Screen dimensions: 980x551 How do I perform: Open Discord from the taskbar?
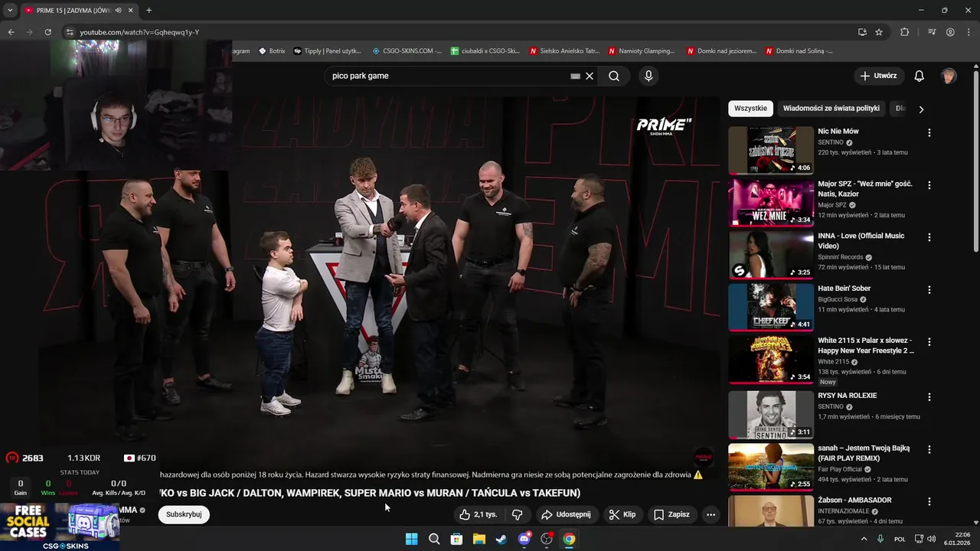(524, 539)
